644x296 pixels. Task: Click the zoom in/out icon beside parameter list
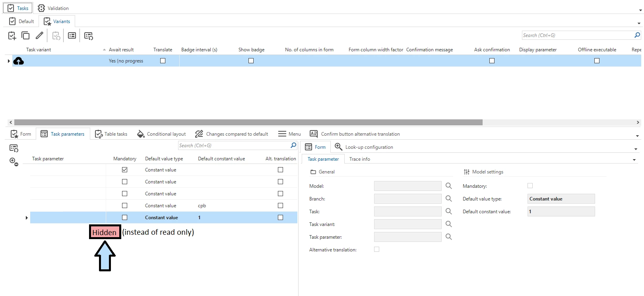click(x=14, y=162)
